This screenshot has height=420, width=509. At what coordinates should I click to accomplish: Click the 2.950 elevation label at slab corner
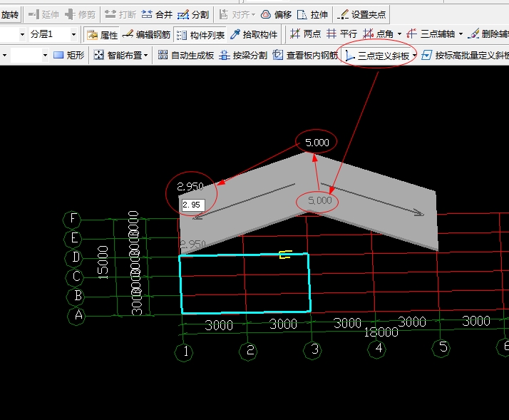[190, 186]
